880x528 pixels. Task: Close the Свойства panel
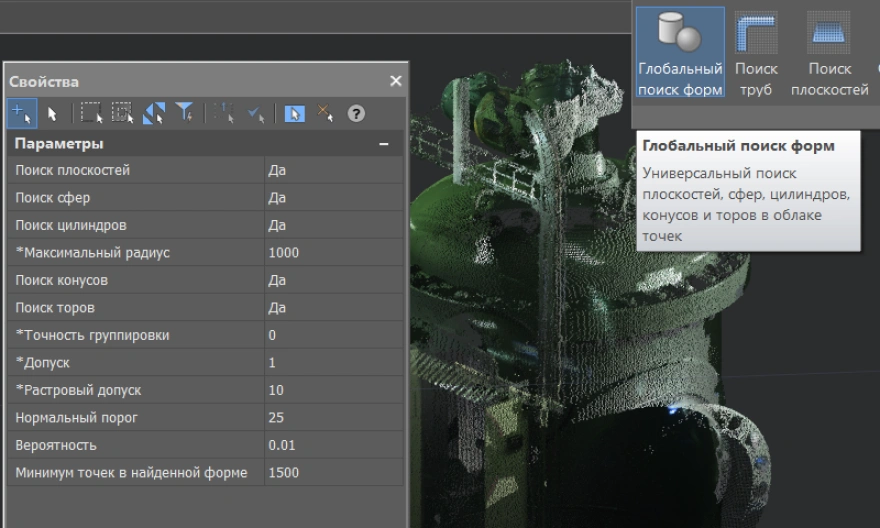[x=395, y=81]
